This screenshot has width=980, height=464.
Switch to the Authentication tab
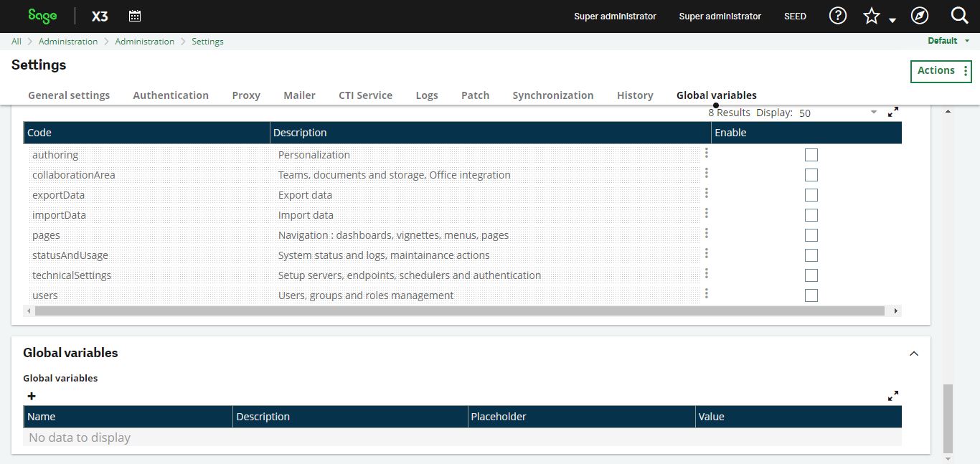pyautogui.click(x=171, y=95)
